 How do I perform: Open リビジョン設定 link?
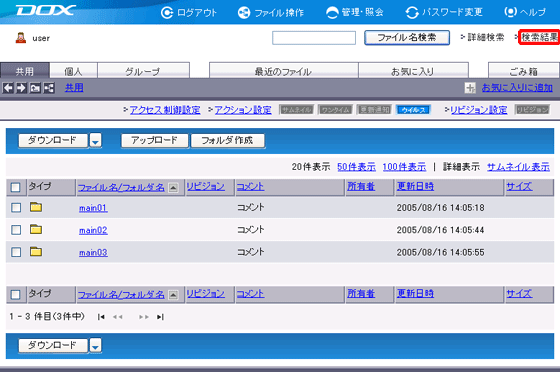coord(479,110)
